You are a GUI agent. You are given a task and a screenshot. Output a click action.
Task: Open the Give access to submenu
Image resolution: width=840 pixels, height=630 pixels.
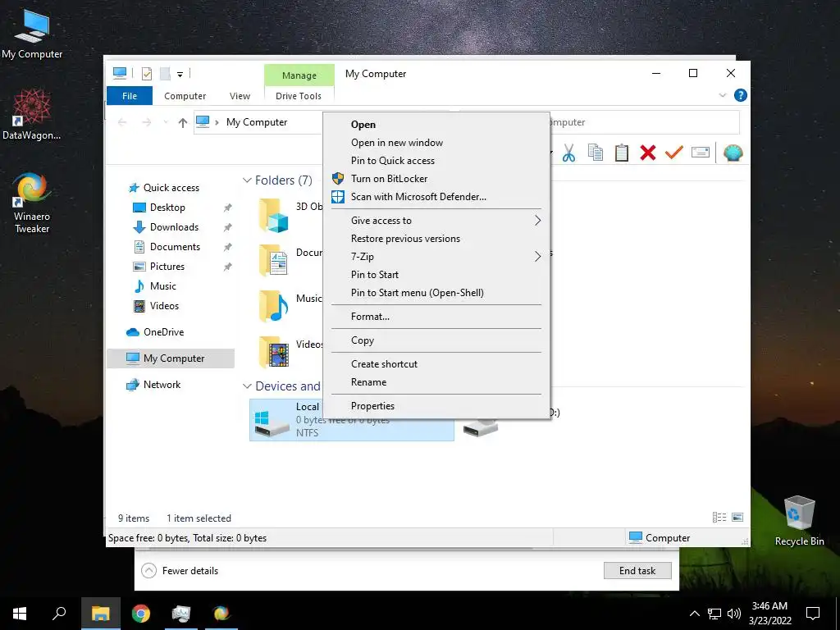(436, 221)
